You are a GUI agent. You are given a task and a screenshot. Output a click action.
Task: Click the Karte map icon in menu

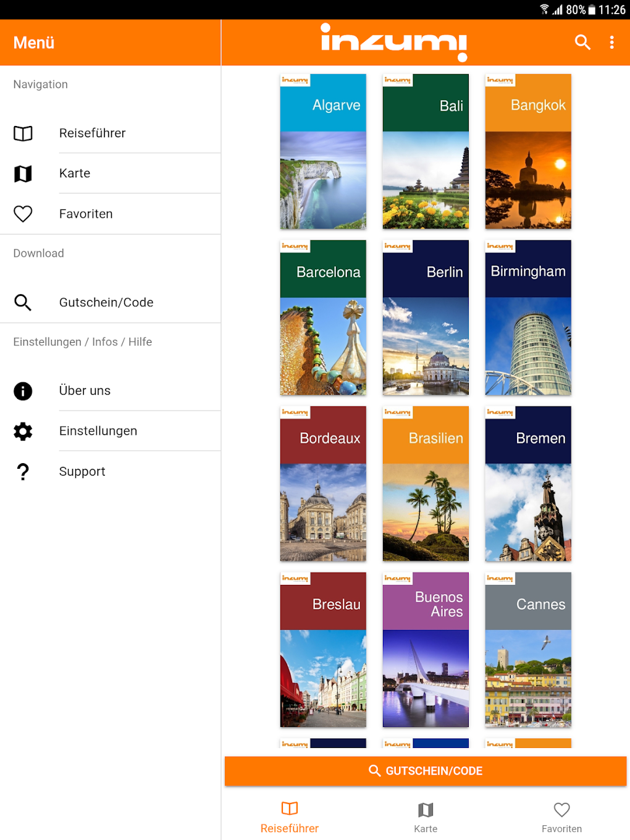coord(23,174)
